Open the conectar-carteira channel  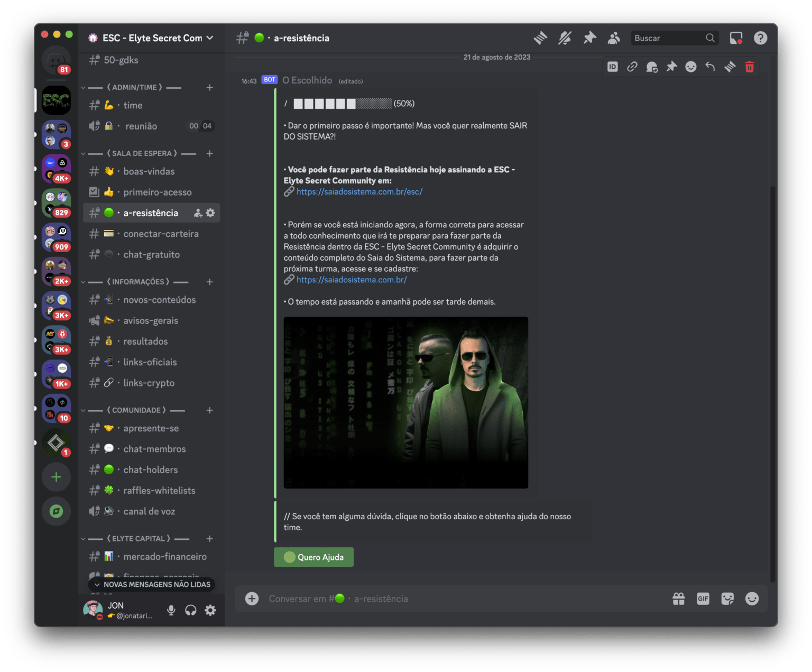point(152,234)
